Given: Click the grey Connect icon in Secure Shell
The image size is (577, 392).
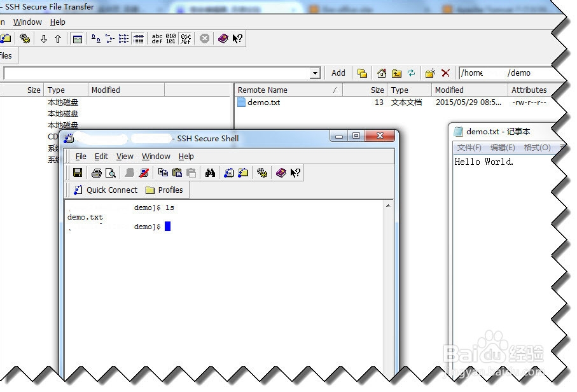Looking at the screenshot, I should 129,172.
